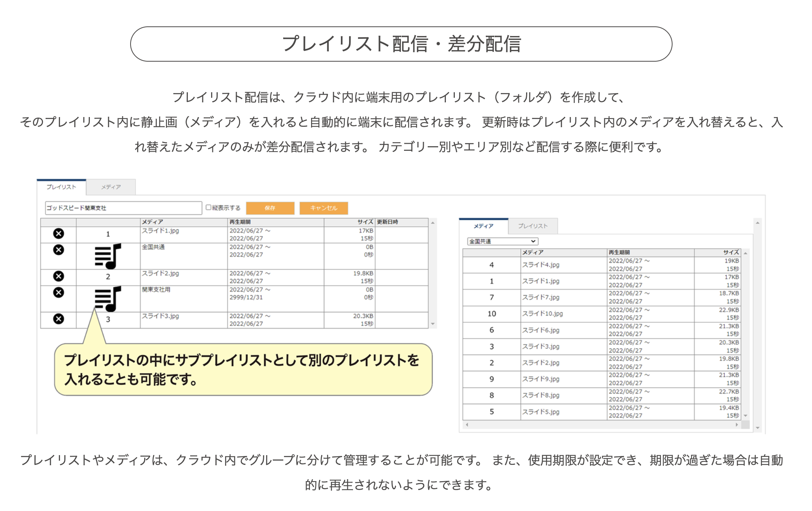Click media list horizontal scrollbar track
Screen dimensions: 812x511
(x=602, y=425)
